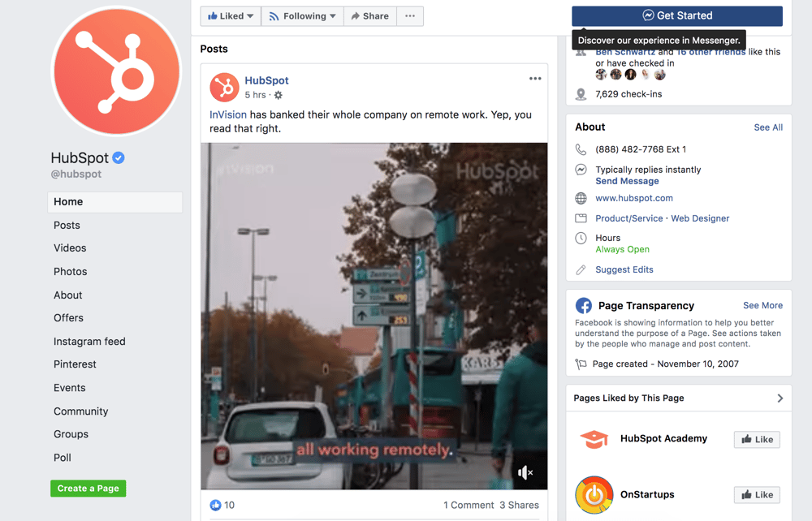Screen dimensions: 812x521
Task: Open Offers in the sidebar
Action: pyautogui.click(x=68, y=317)
